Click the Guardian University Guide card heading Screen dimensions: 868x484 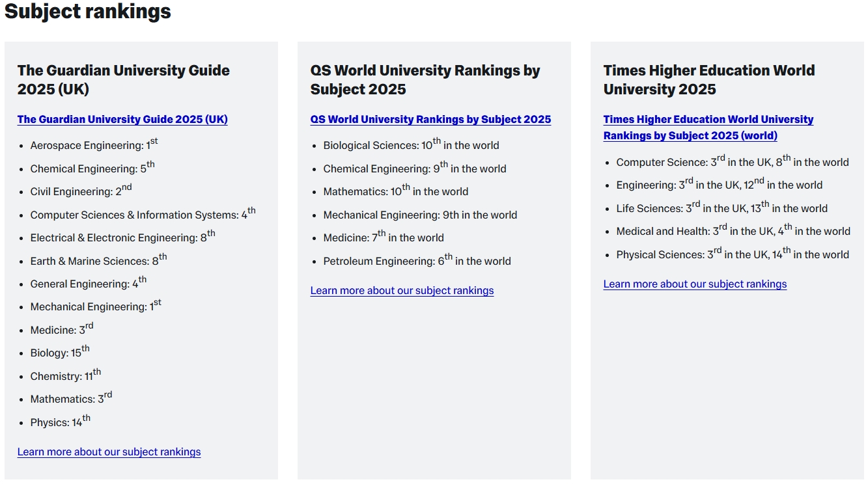click(124, 79)
